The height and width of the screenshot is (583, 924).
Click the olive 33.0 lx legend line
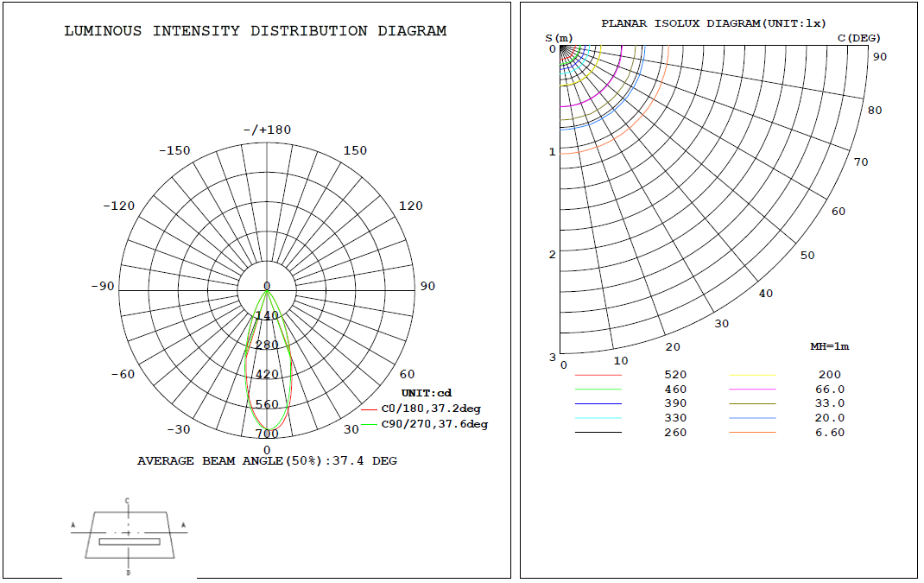[x=752, y=404]
